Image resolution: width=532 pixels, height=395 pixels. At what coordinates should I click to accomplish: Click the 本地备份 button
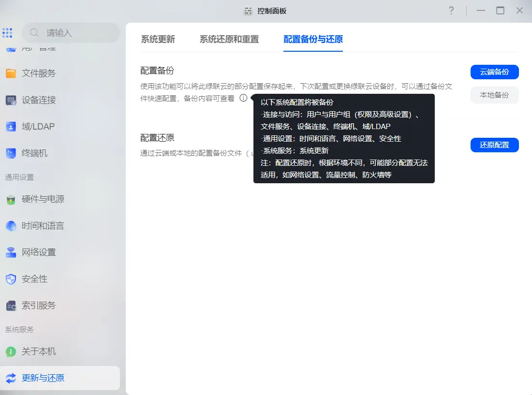494,95
